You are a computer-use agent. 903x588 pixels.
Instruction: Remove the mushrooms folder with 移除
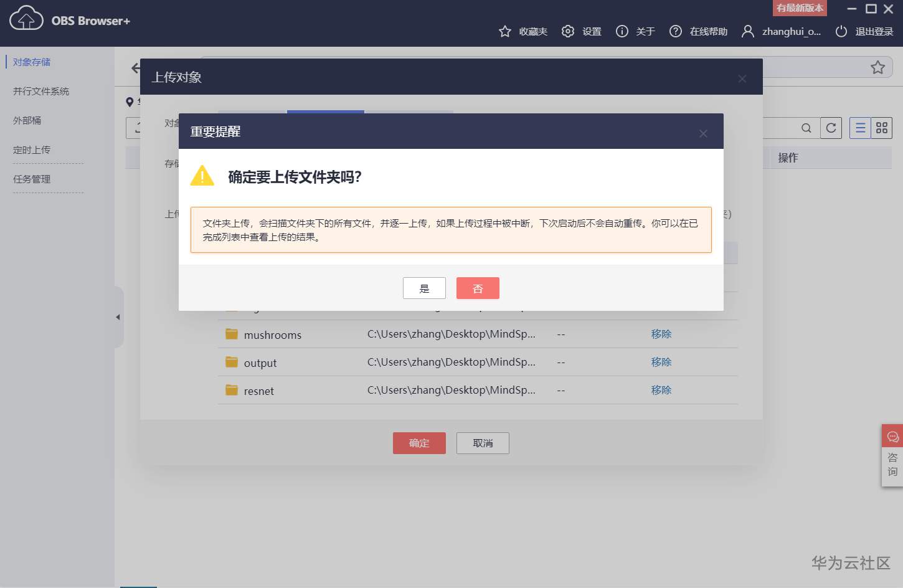tap(661, 334)
